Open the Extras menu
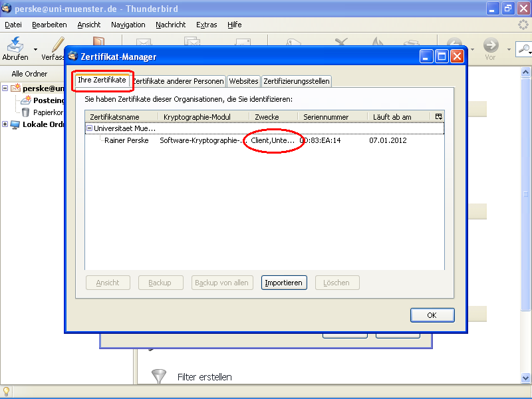The image size is (532, 399). (x=206, y=25)
